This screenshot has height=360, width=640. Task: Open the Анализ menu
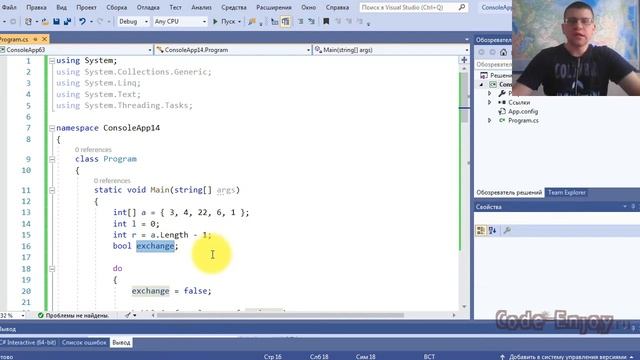click(201, 7)
